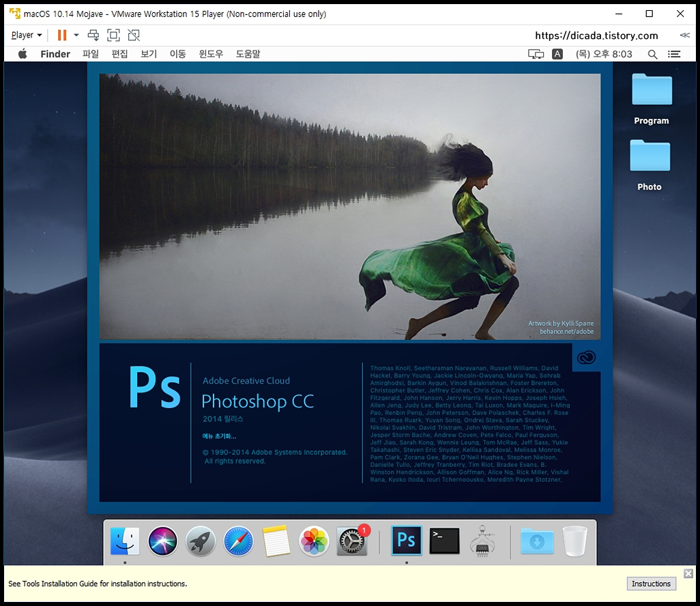Viewport: 700px width, 606px height.
Task: Click Creative Cloud logo on splash
Action: pos(586,358)
